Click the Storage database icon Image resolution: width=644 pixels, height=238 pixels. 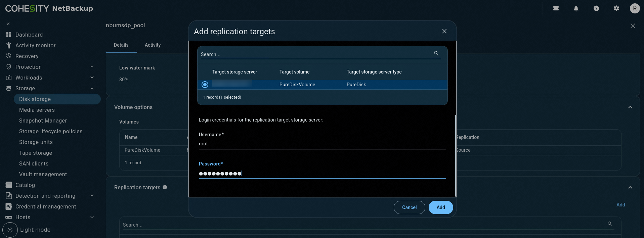click(9, 88)
